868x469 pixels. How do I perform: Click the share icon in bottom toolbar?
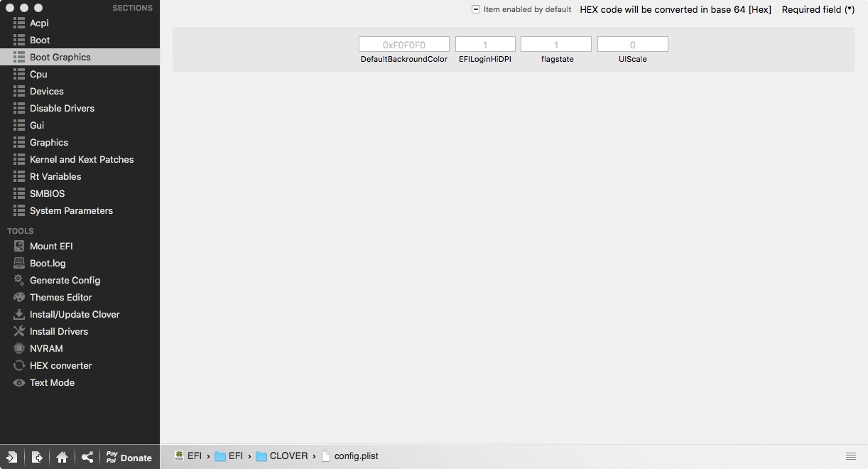click(87, 457)
